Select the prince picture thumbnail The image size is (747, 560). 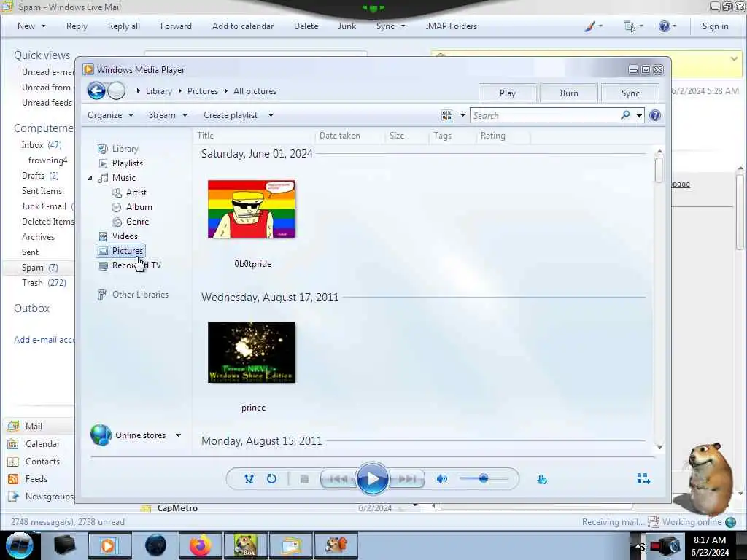coord(252,352)
